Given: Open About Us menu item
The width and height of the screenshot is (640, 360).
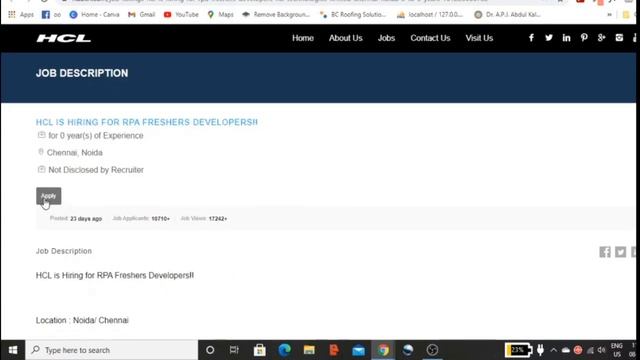Looking at the screenshot, I should pos(346,38).
